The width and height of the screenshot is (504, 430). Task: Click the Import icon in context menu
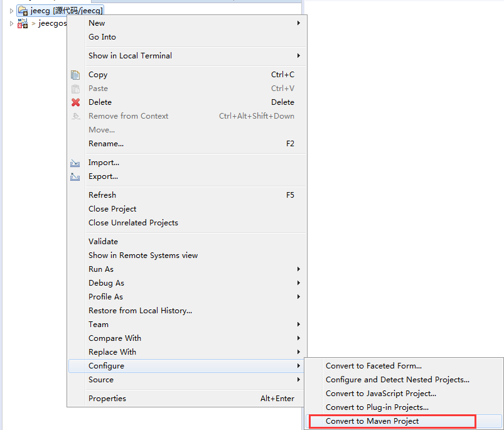click(75, 163)
